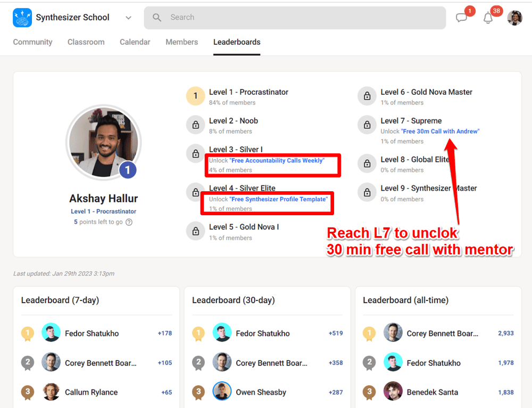Switch to the Classroom tab
532x408 pixels.
point(86,42)
